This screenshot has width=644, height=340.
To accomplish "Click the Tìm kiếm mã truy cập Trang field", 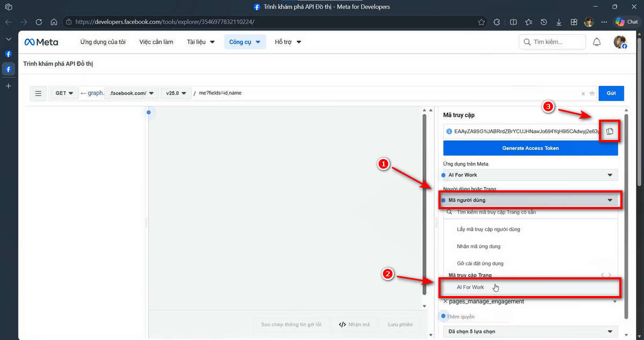I will coord(530,212).
